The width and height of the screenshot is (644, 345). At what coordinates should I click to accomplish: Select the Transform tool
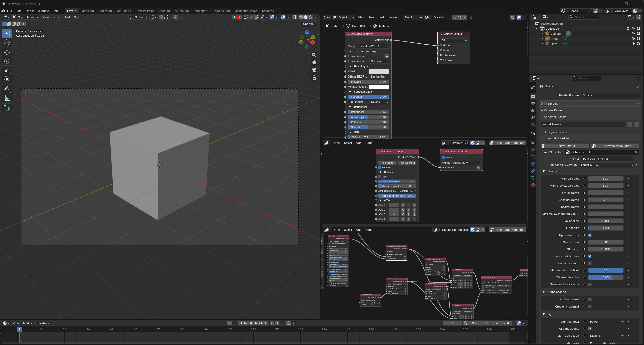coord(7,79)
